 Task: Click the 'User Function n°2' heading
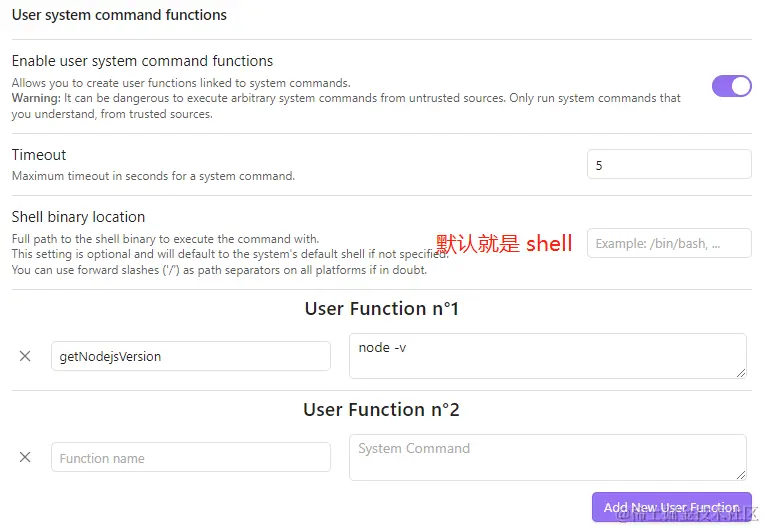pyautogui.click(x=381, y=410)
